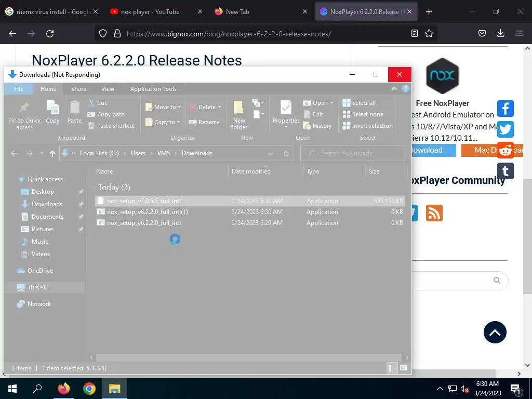Click Explorer forward navigation arrow
Screen dimensions: 532x399
pos(30,153)
